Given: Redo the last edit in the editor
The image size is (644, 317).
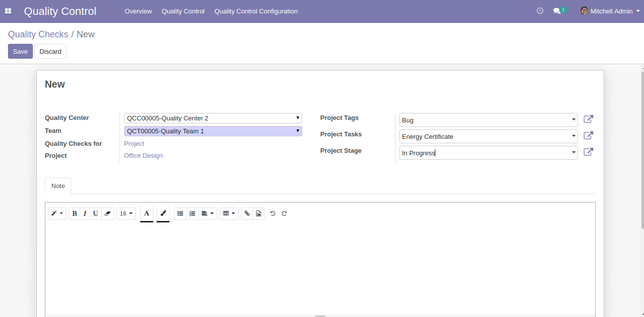Looking at the screenshot, I should point(284,213).
